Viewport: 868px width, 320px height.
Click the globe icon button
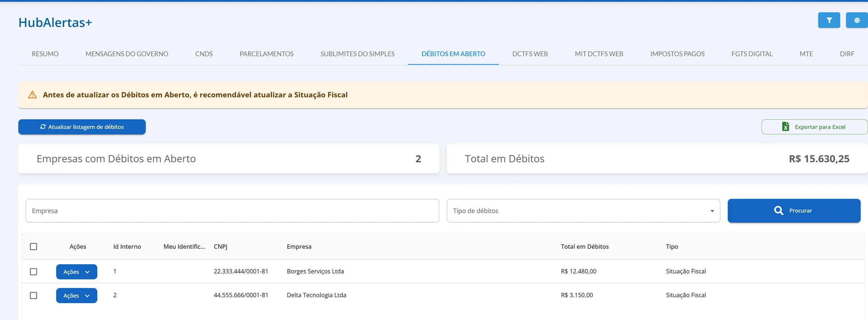tap(857, 20)
